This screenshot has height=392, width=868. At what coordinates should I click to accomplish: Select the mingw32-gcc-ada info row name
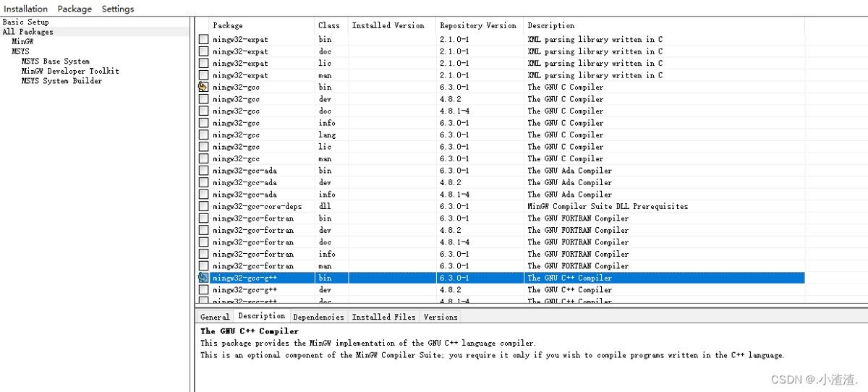[244, 195]
